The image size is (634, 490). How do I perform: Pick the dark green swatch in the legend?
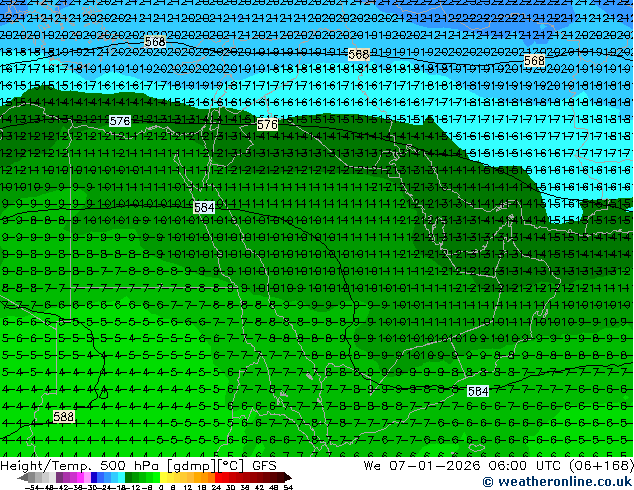coord(129,477)
